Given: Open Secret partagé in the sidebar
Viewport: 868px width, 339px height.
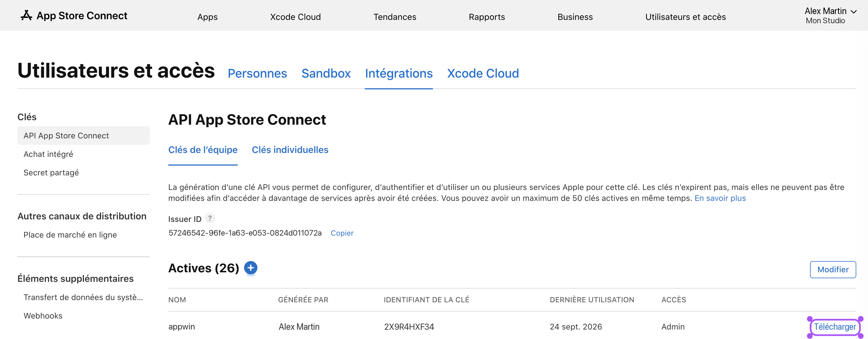Looking at the screenshot, I should tap(51, 173).
